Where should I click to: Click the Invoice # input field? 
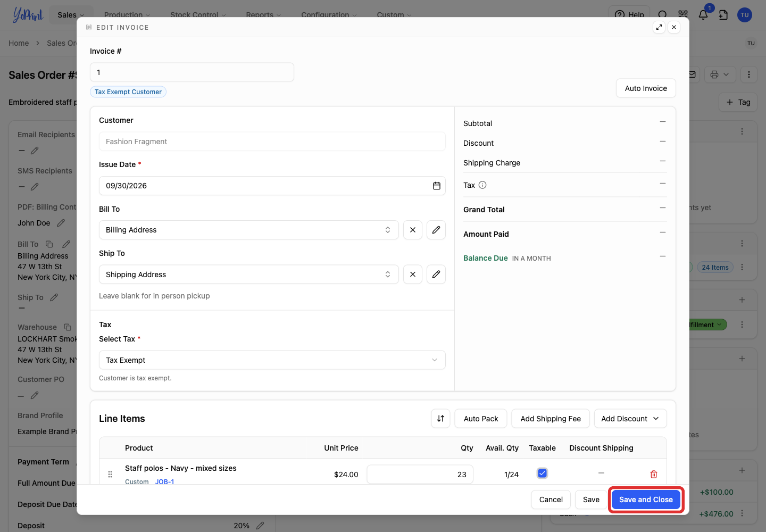pos(192,72)
